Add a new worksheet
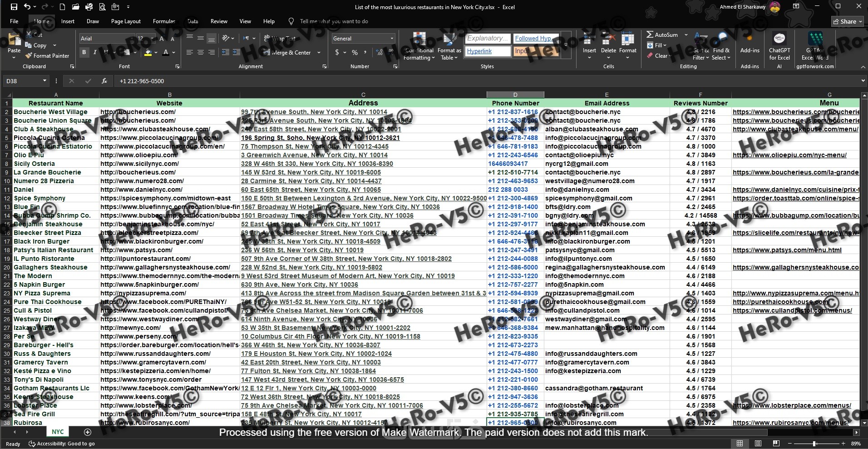This screenshot has width=868, height=449. point(88,432)
